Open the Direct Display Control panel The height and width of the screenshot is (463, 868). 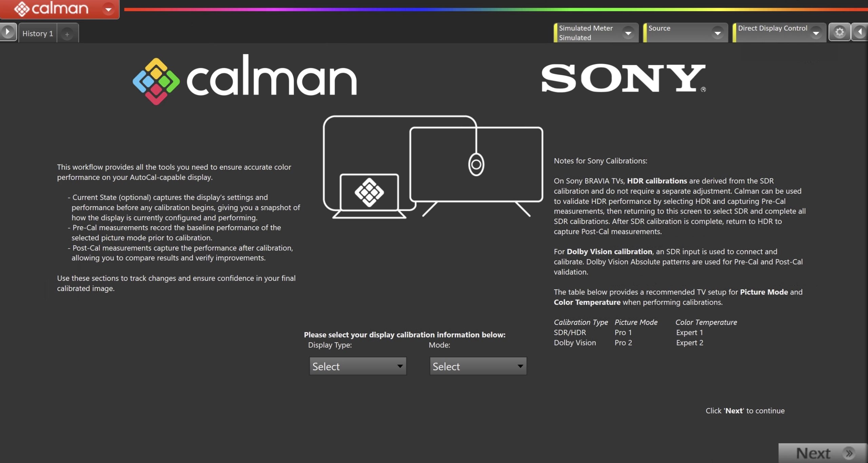coord(772,33)
